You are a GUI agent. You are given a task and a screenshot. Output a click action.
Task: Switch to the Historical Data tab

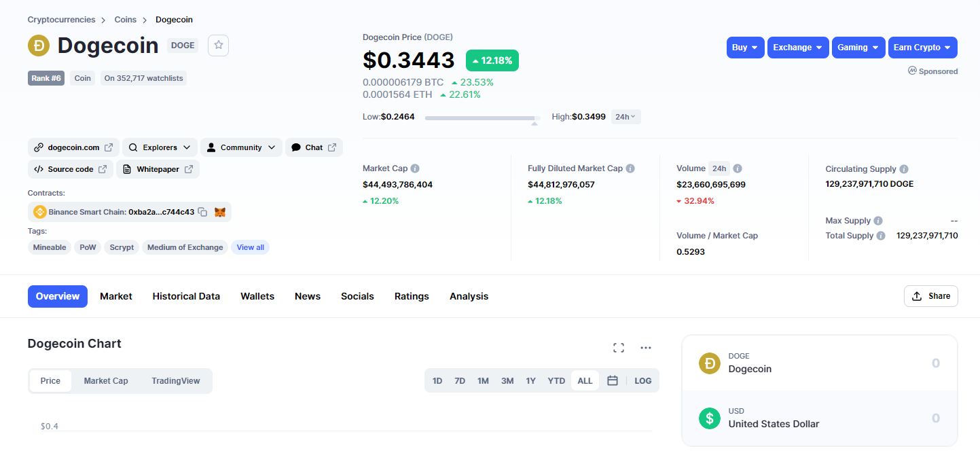click(186, 296)
